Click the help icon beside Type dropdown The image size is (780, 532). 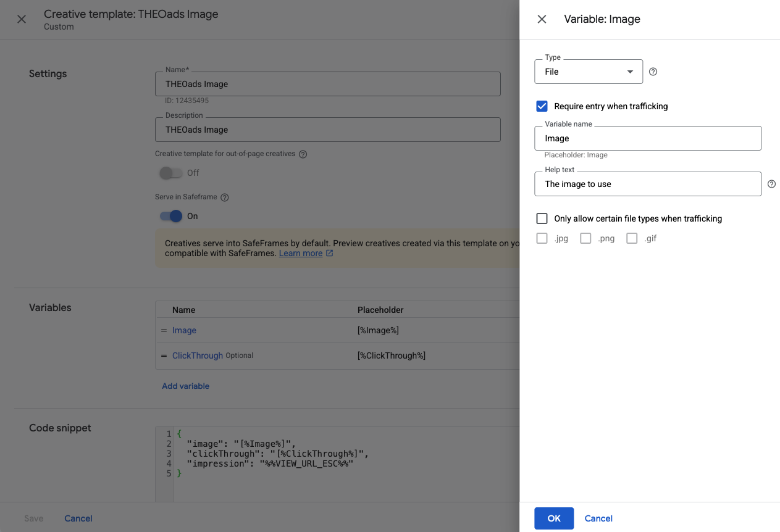(x=653, y=72)
